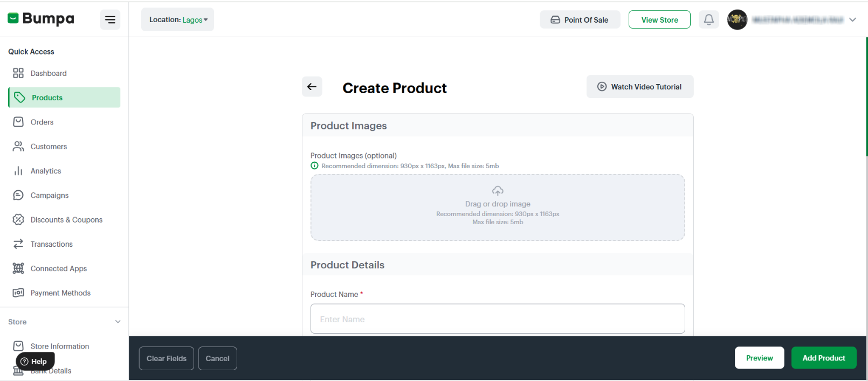Go to Dashboard in sidebar
The height and width of the screenshot is (381, 868).
pyautogui.click(x=49, y=73)
